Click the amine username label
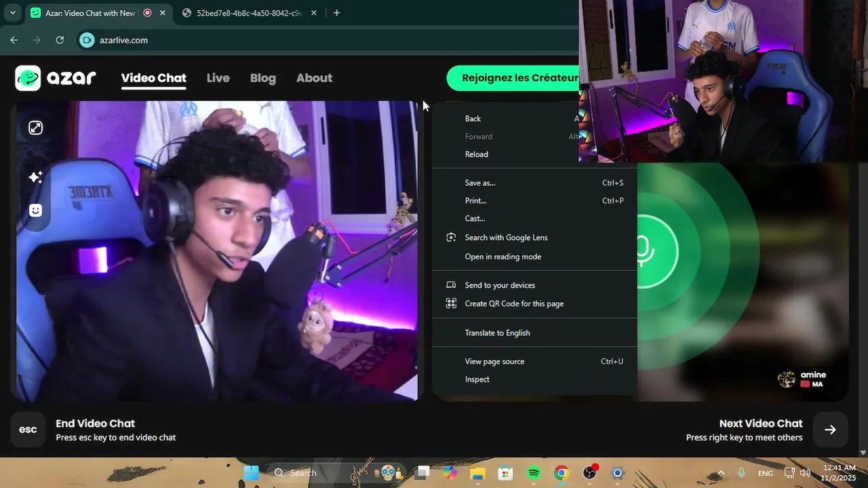 pyautogui.click(x=813, y=375)
